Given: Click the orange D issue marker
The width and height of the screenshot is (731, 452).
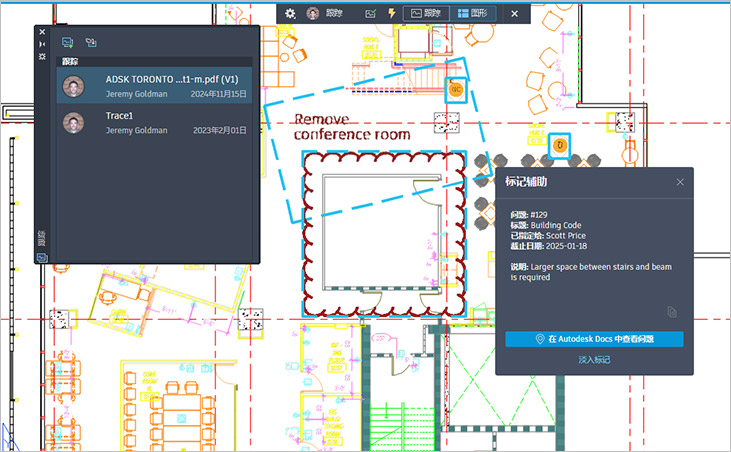Looking at the screenshot, I should [560, 145].
